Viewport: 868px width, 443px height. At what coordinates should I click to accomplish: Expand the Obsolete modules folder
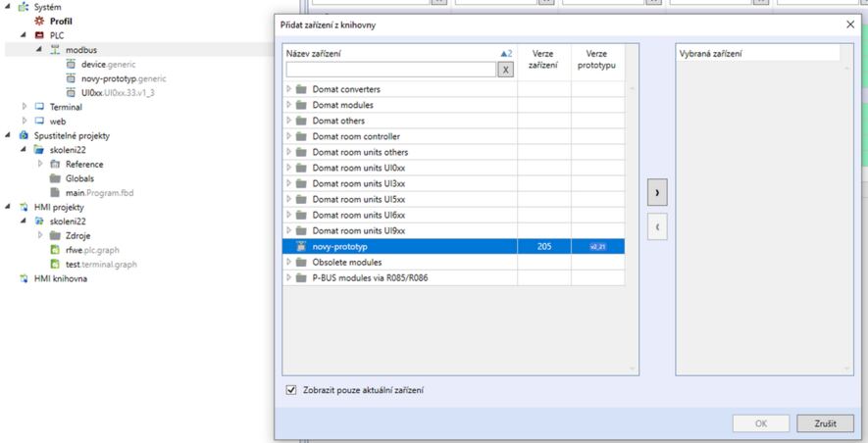tap(289, 262)
